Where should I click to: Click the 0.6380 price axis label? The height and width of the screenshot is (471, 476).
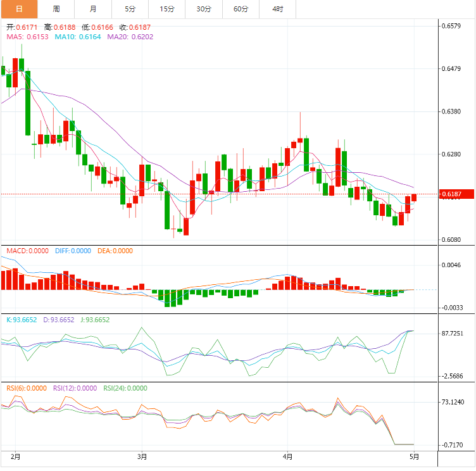451,111
